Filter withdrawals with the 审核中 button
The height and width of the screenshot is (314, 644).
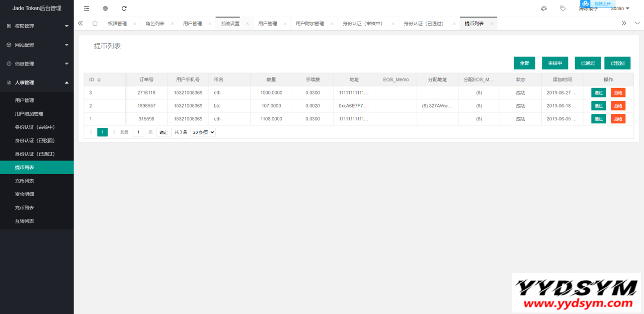555,63
